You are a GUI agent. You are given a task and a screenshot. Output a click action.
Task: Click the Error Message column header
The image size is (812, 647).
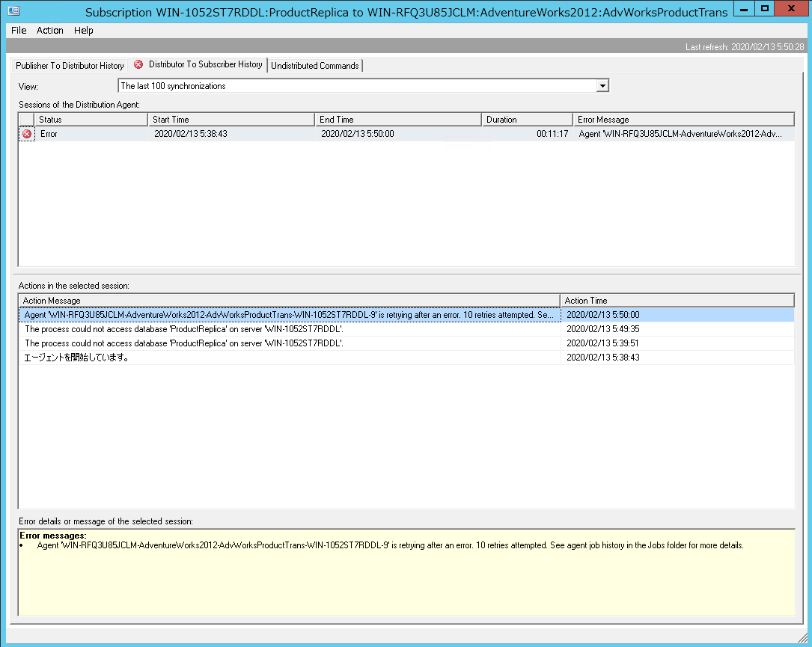click(683, 120)
